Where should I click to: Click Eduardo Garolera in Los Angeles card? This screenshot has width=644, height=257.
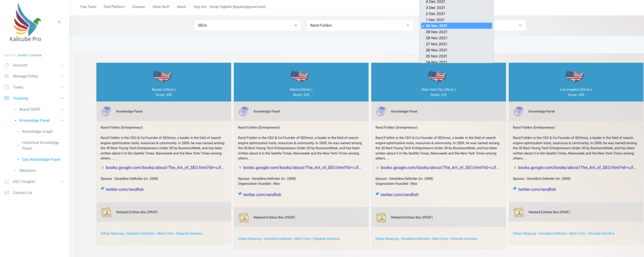[x=601, y=233]
